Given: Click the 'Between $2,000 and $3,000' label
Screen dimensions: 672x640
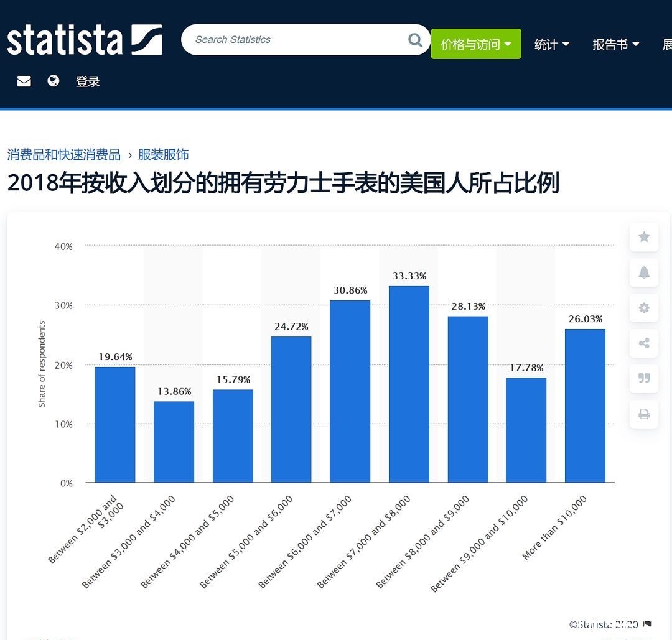Looking at the screenshot, I should 86,529.
